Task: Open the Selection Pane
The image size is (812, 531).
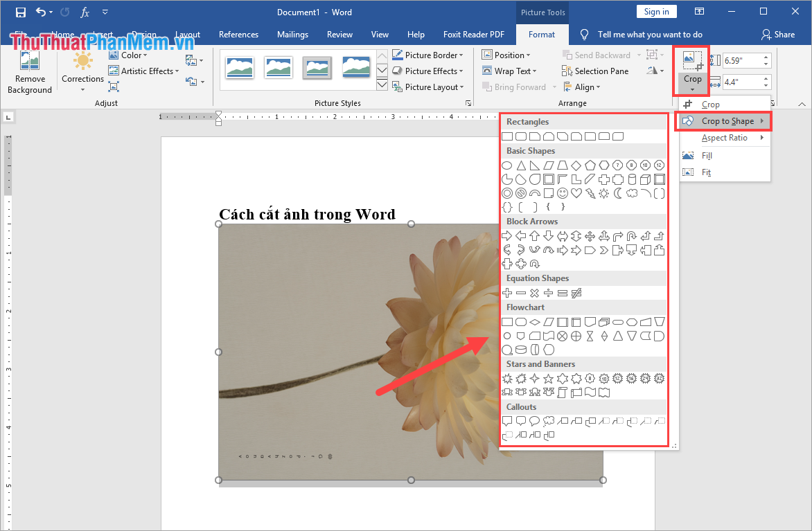Action: pyautogui.click(x=595, y=71)
